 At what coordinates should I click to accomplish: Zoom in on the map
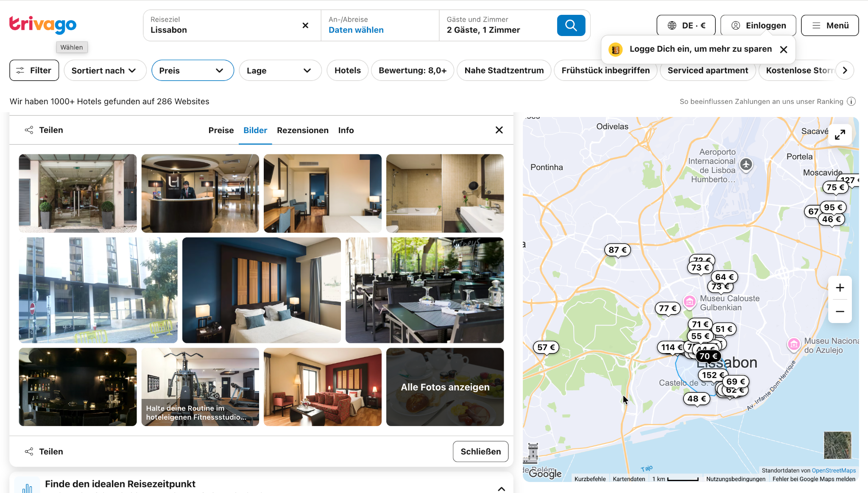point(840,288)
